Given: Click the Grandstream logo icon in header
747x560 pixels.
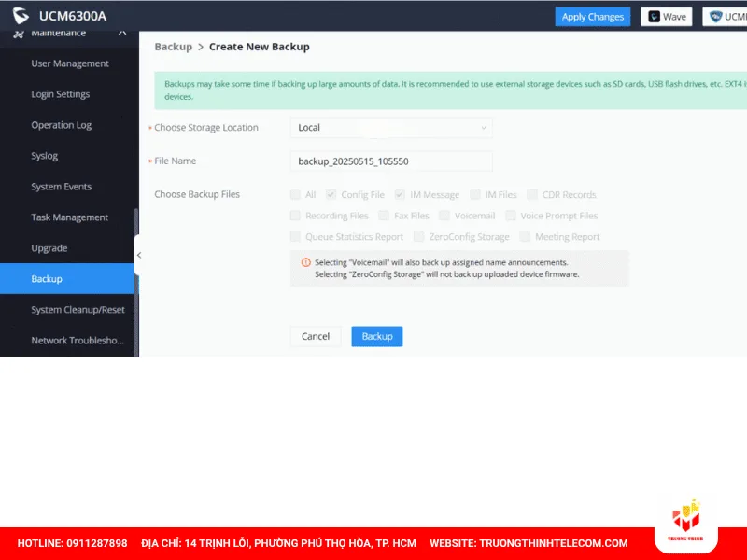Looking at the screenshot, I should coord(21,16).
